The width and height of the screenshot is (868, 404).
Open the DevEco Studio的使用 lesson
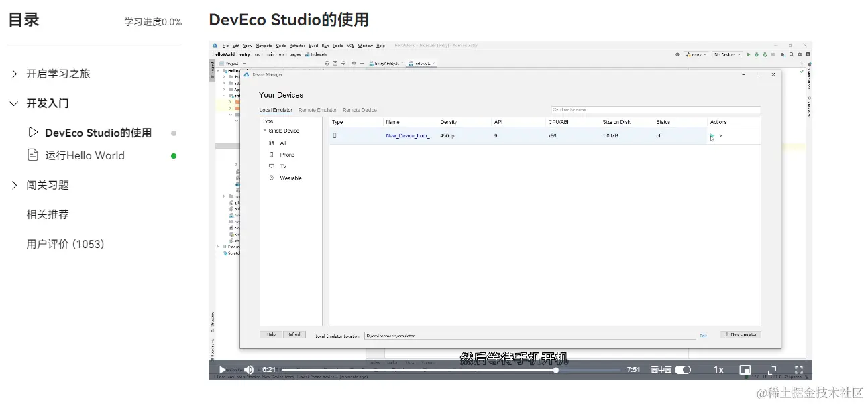[x=98, y=133]
